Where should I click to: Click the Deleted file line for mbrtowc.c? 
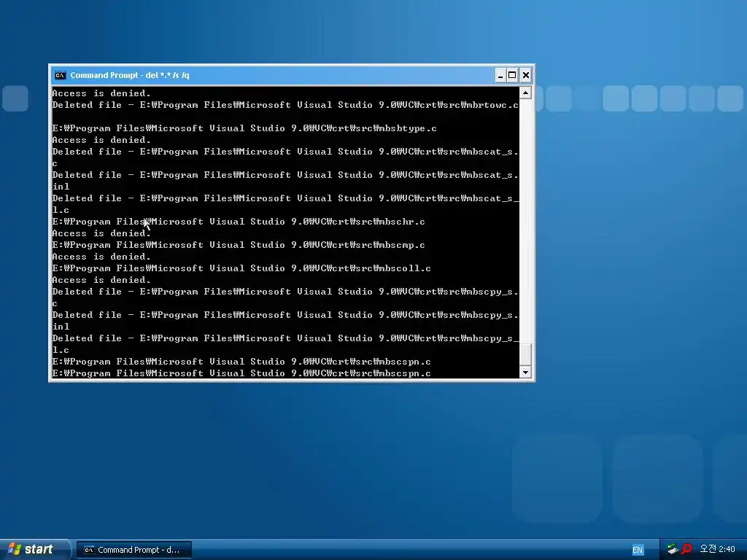click(x=285, y=105)
